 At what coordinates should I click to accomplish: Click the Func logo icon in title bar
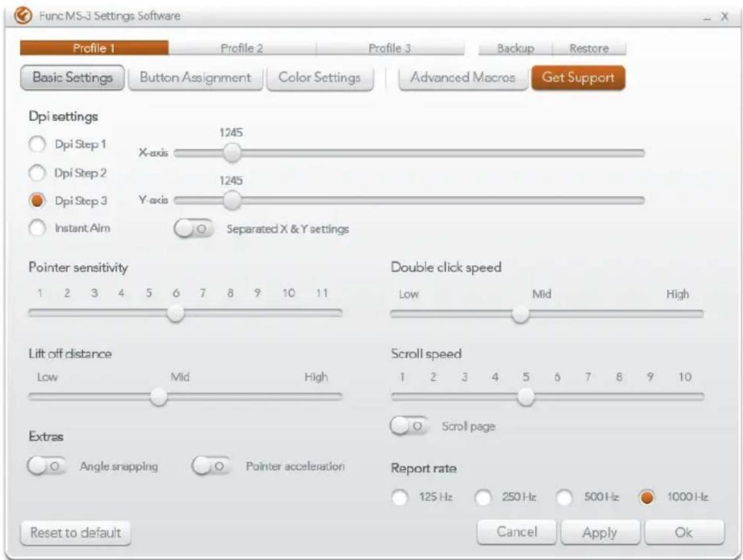pos(24,16)
